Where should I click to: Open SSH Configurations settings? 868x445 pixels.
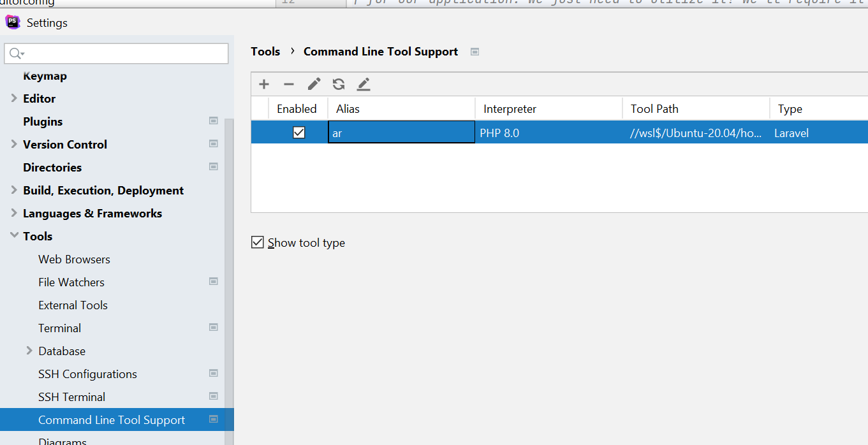(x=87, y=374)
